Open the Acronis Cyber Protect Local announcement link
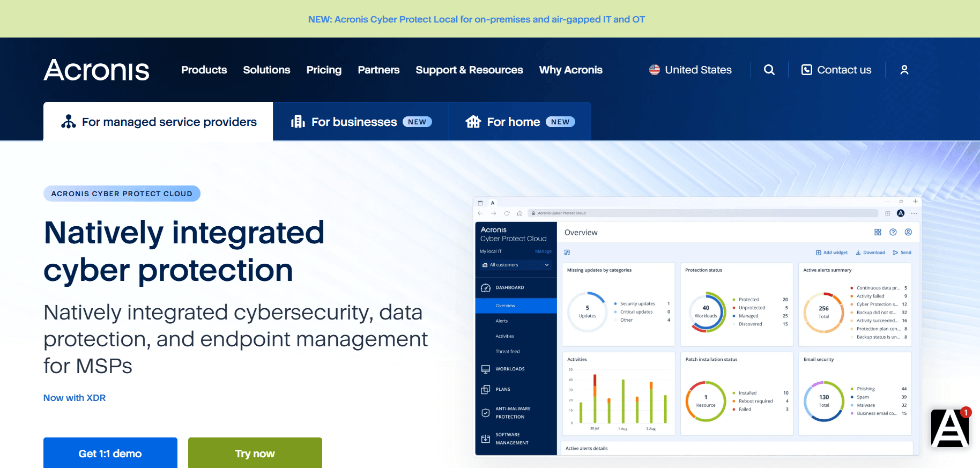The image size is (980, 468). pyautogui.click(x=477, y=19)
